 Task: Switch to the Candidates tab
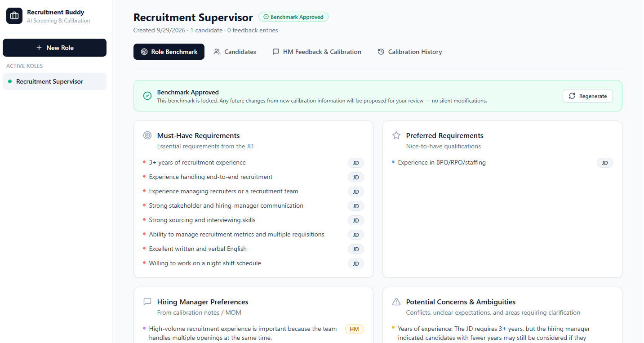[235, 52]
